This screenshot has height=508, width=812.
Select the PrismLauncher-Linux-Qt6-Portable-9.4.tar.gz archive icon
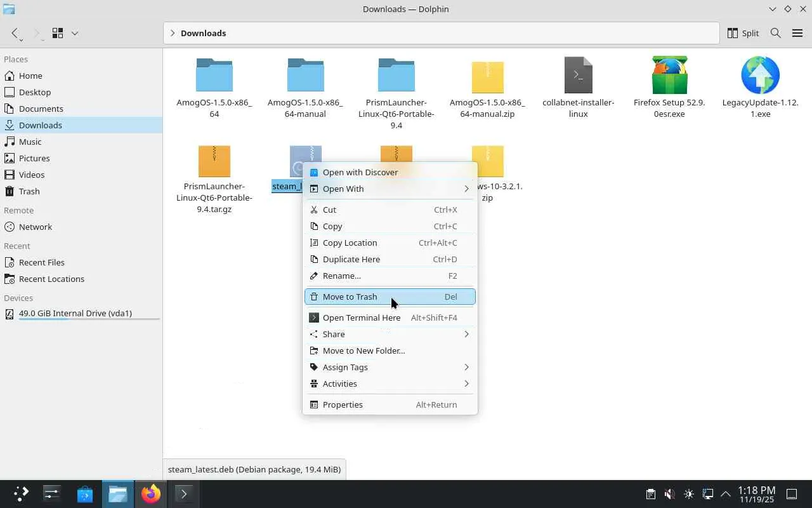tap(214, 161)
